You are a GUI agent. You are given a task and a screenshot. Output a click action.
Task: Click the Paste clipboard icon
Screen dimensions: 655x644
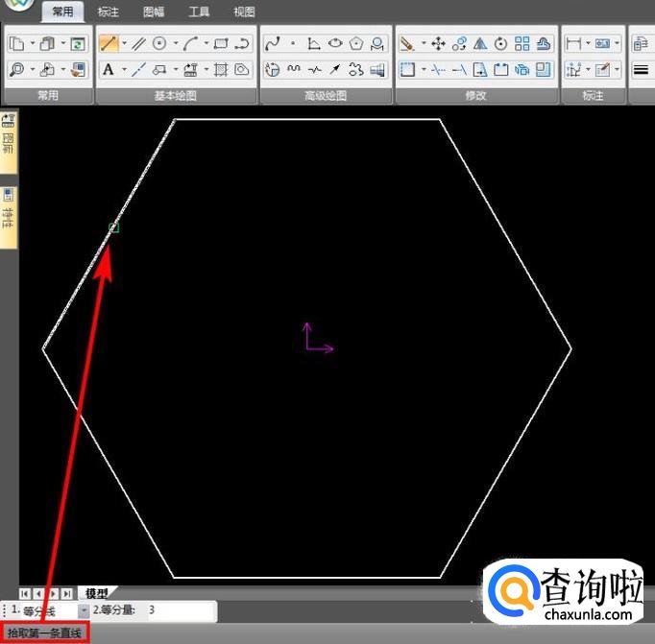(47, 44)
